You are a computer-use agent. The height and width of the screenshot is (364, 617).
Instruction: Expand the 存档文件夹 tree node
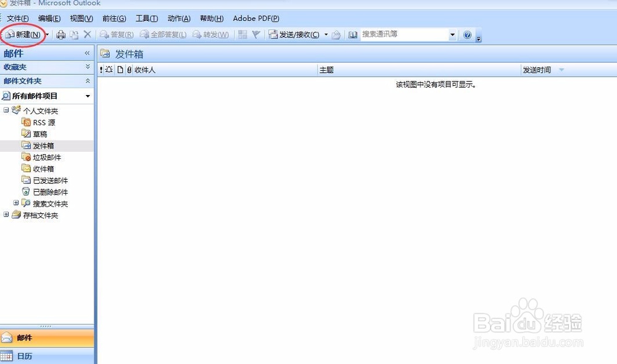6,215
